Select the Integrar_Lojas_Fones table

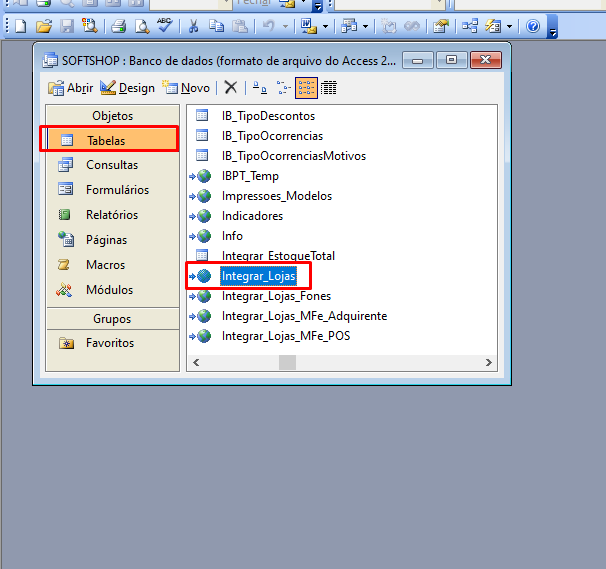click(276, 296)
